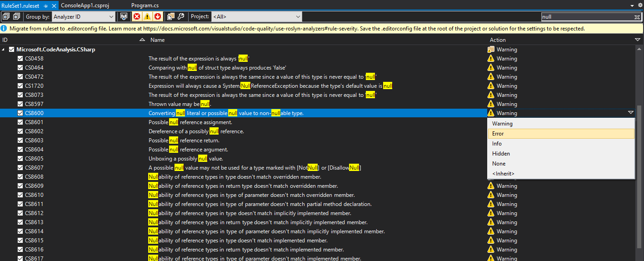Choose Error from the action dropdown list
This screenshot has width=644, height=261.
(x=561, y=134)
